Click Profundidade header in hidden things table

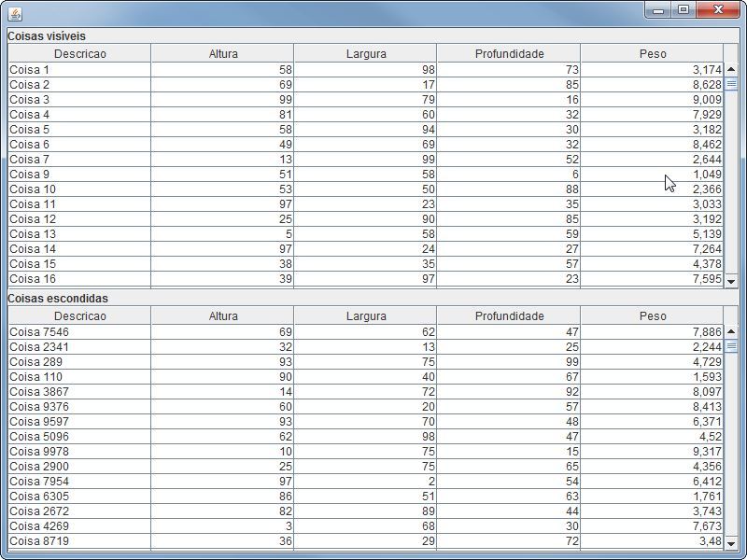coord(509,315)
